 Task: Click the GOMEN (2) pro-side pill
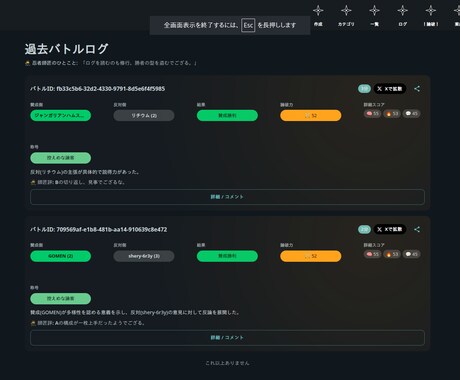click(x=61, y=256)
